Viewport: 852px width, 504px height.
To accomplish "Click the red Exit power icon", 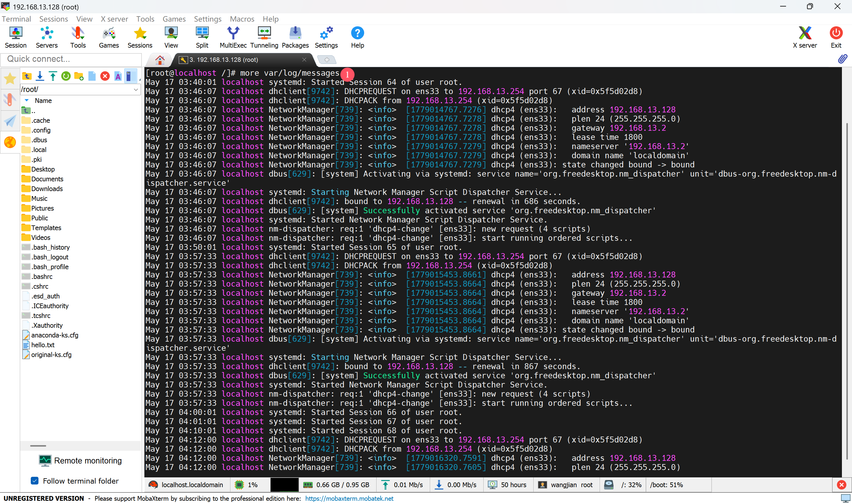I will pos(836,37).
